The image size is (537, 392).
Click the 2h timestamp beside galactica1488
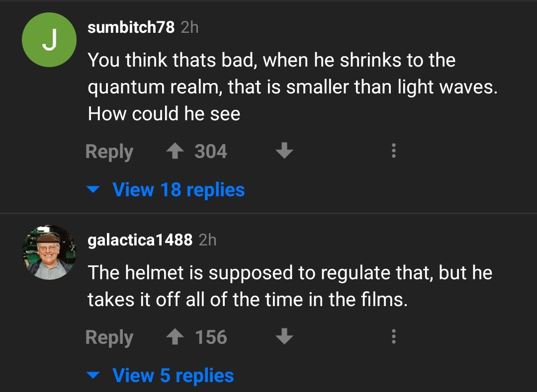(x=207, y=240)
